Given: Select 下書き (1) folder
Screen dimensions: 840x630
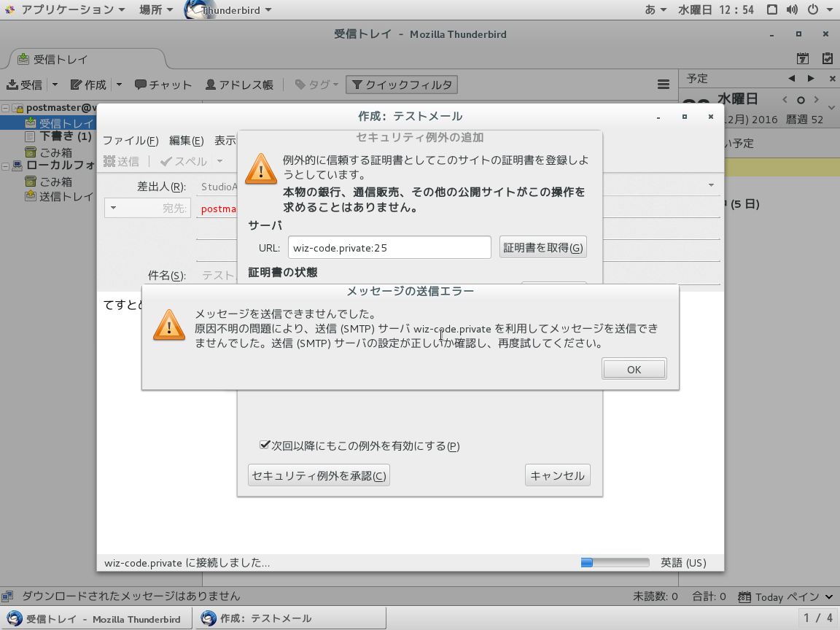Looking at the screenshot, I should [x=58, y=136].
